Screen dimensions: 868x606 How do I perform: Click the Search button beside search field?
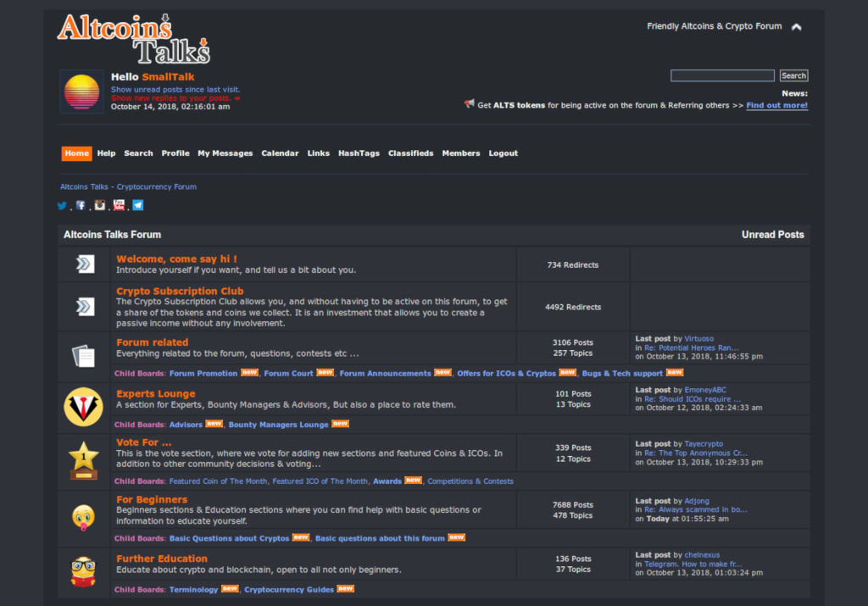[793, 75]
